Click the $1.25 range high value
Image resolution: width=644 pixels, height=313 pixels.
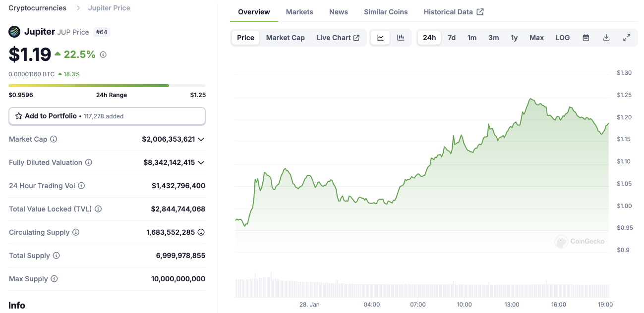[x=198, y=95]
